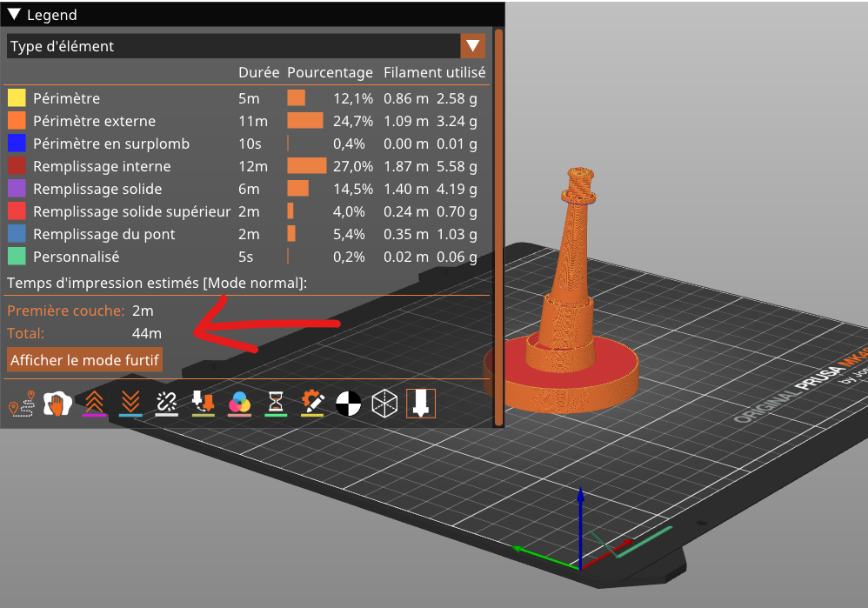Toggle color changes icon
The image size is (868, 608).
coord(239,404)
